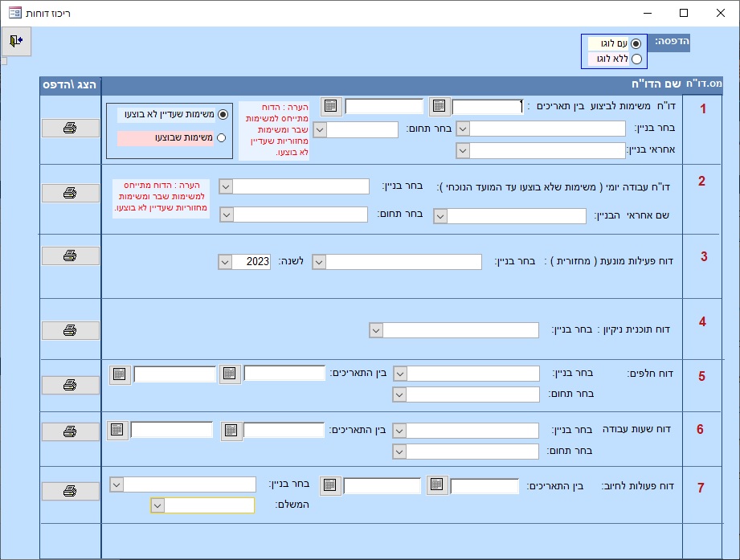The width and height of the screenshot is (740, 560).
Task: Expand domain dropdown in report 2
Action: tap(227, 215)
